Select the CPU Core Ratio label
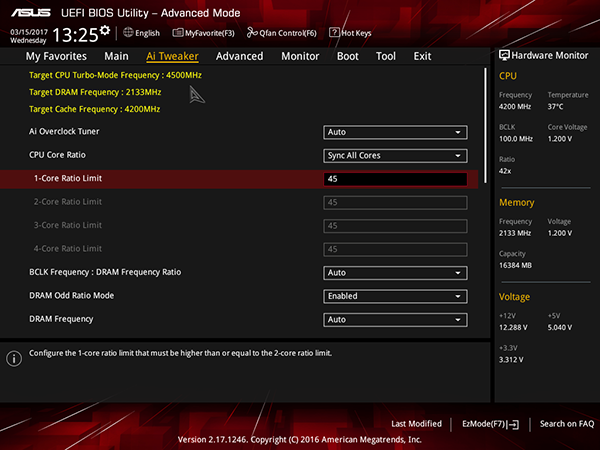 (57, 155)
